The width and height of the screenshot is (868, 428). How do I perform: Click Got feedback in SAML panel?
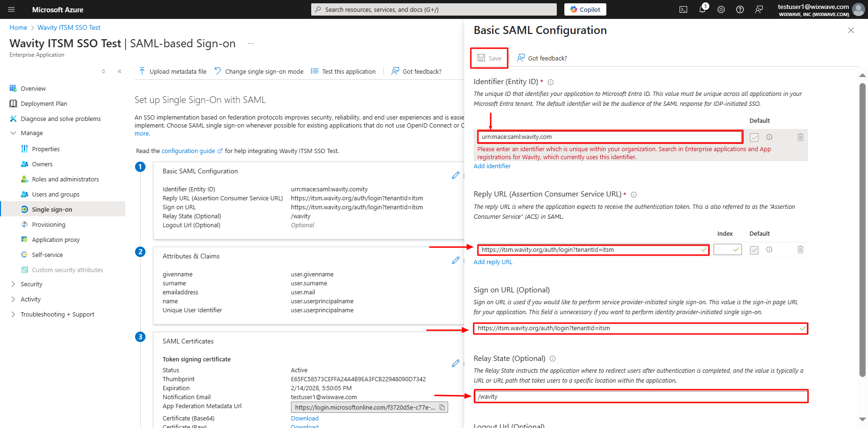tap(542, 58)
